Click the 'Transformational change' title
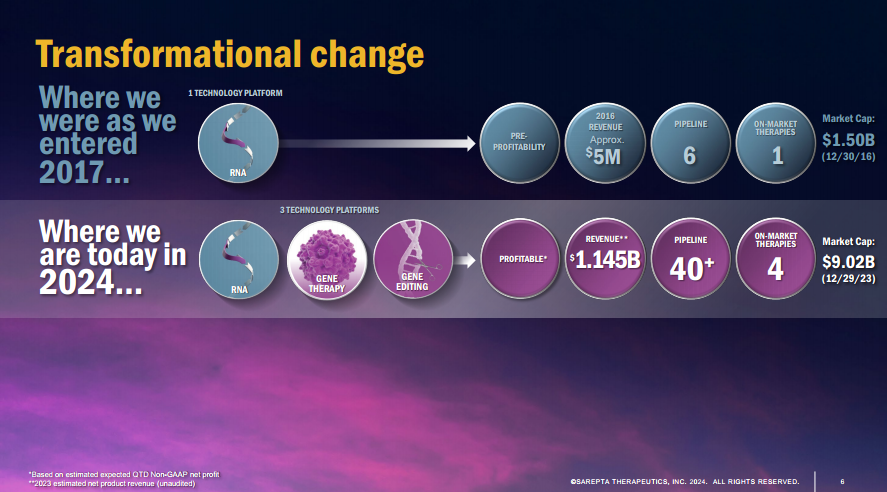 (x=230, y=55)
